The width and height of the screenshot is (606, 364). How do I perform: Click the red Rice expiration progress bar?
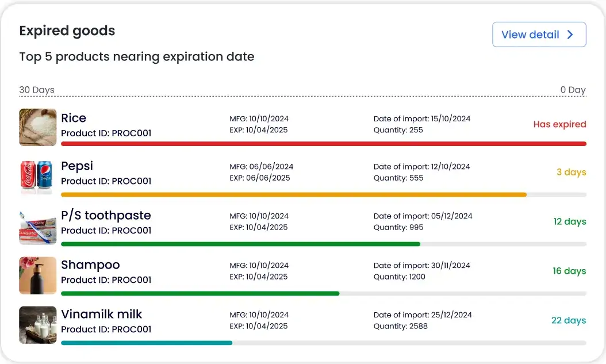coord(324,144)
